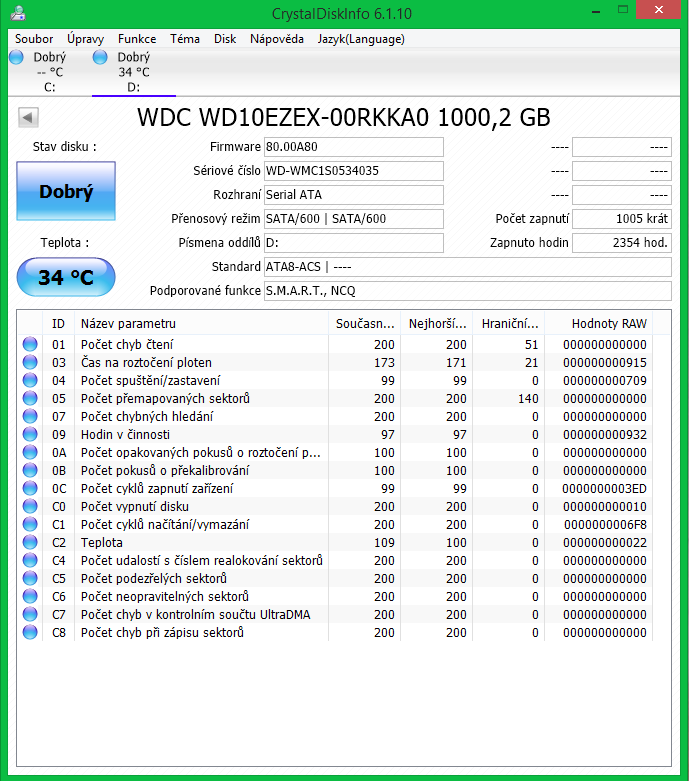The height and width of the screenshot is (781, 689).
Task: Click RAW value 0000000003ED
Action: click(x=604, y=488)
